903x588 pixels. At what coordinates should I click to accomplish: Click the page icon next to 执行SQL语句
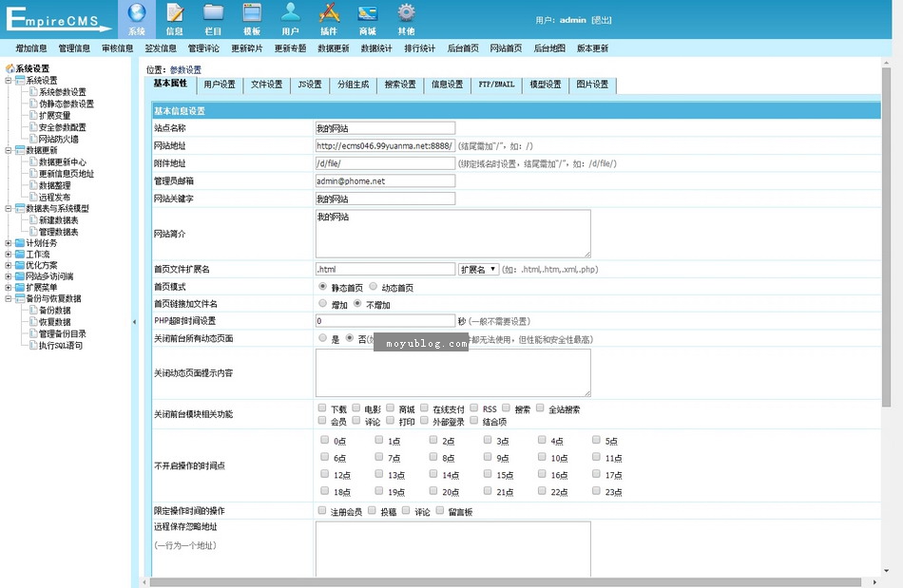pyautogui.click(x=33, y=345)
